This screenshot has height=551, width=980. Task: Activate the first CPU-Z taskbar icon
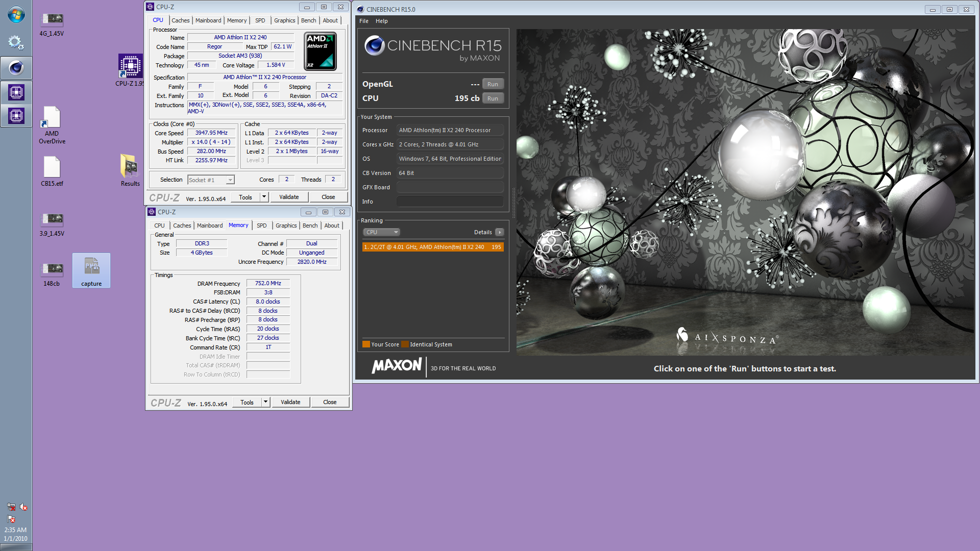tap(16, 92)
